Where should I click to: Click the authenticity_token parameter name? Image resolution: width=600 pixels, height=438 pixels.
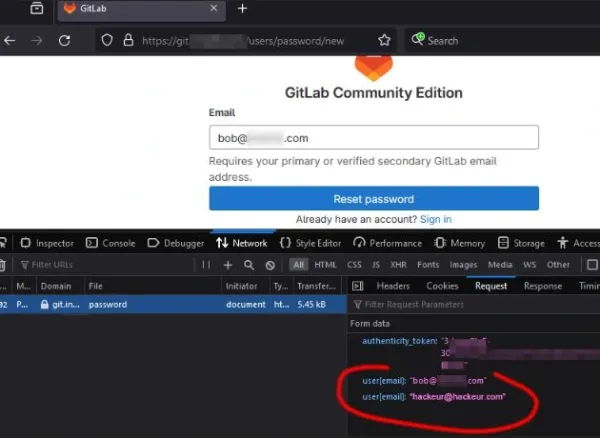coord(399,341)
